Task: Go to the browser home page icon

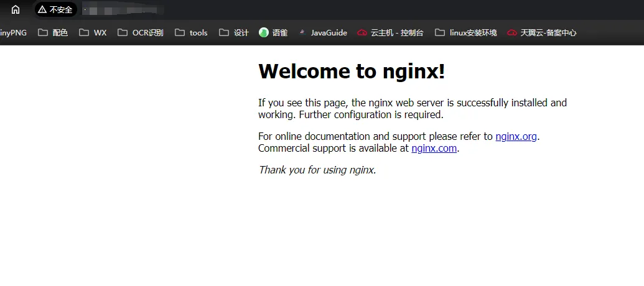Action: pyautogui.click(x=15, y=9)
